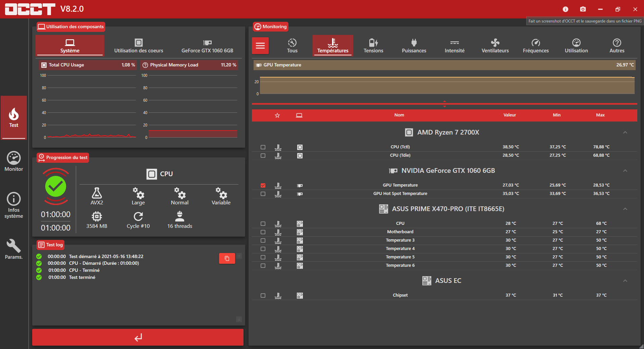Collapse the AMD Ryzen 7 2700X group
This screenshot has width=644, height=349.
(625, 133)
